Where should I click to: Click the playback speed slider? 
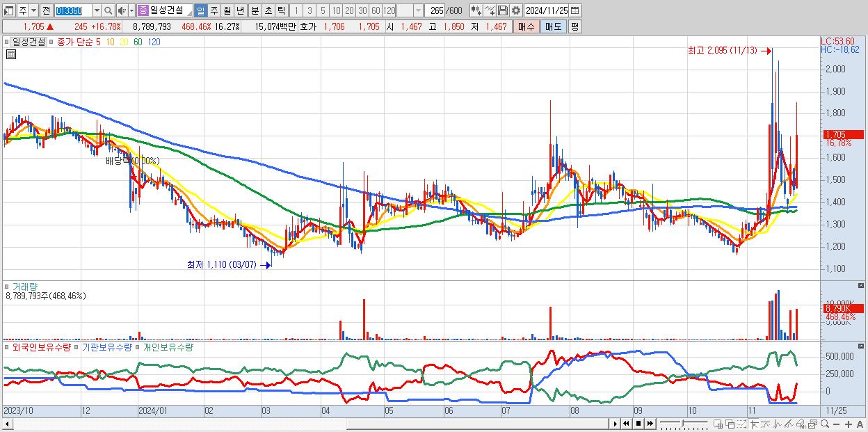(x=684, y=424)
